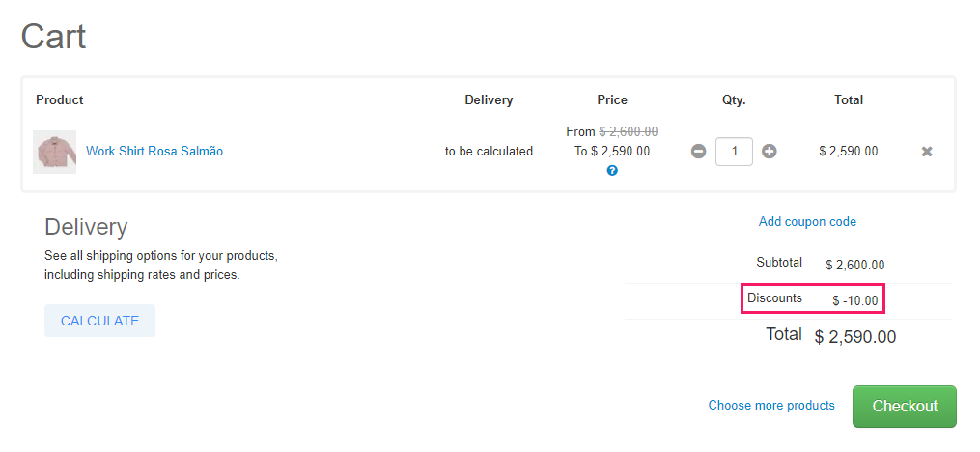Remove Work Shirt using the X icon

click(927, 152)
